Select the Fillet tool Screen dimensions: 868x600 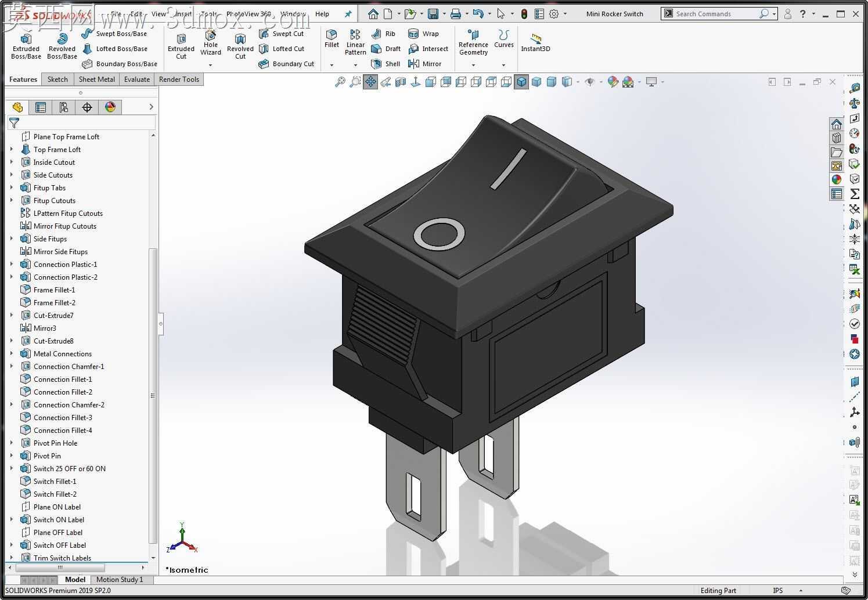click(x=332, y=39)
